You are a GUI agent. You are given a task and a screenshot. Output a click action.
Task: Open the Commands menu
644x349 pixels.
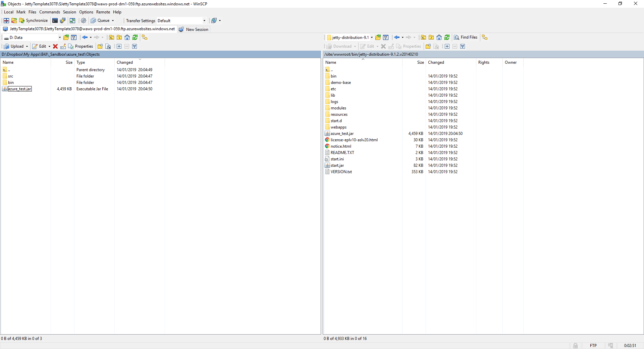50,12
